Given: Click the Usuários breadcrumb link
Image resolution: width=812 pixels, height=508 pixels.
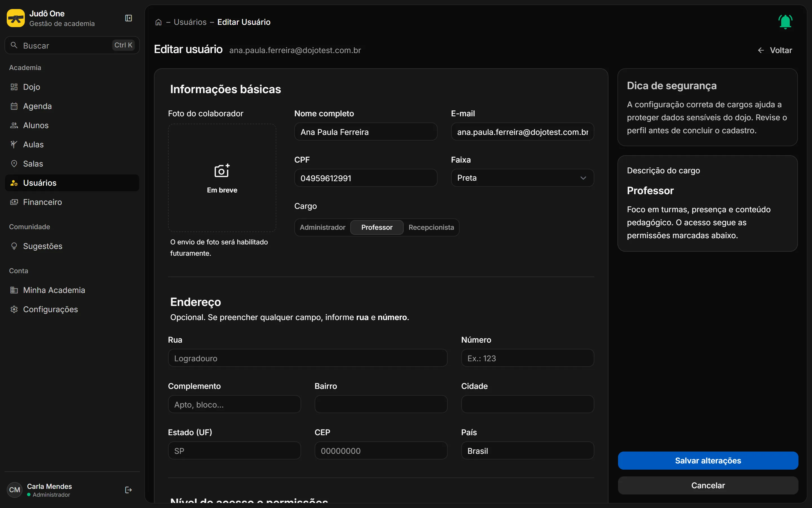Looking at the screenshot, I should click(x=190, y=22).
